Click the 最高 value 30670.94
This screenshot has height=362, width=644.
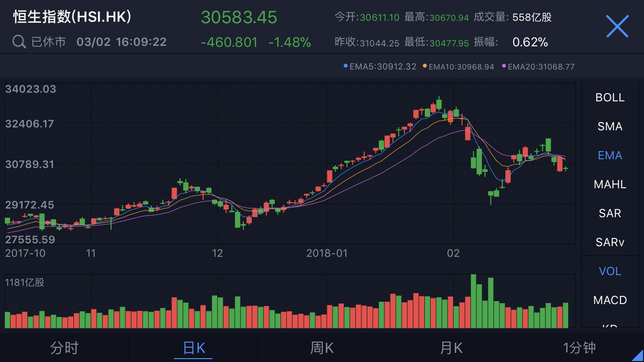[449, 18]
